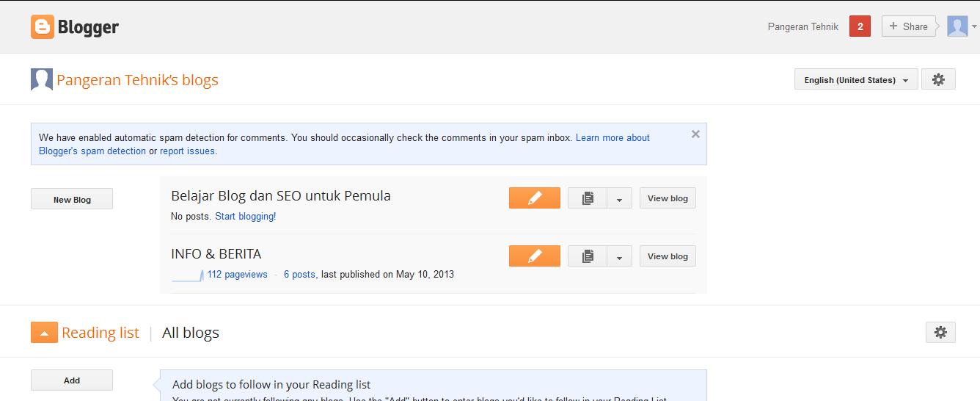Open post list for INFO & BERITA
The width and height of the screenshot is (980, 401).
[x=588, y=256]
